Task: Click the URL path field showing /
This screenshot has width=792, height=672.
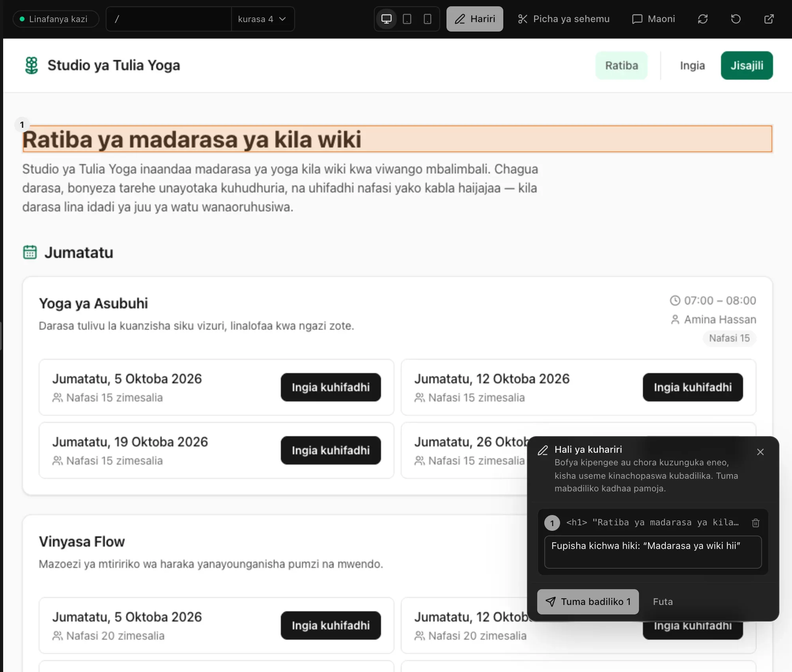Action: coord(169,19)
